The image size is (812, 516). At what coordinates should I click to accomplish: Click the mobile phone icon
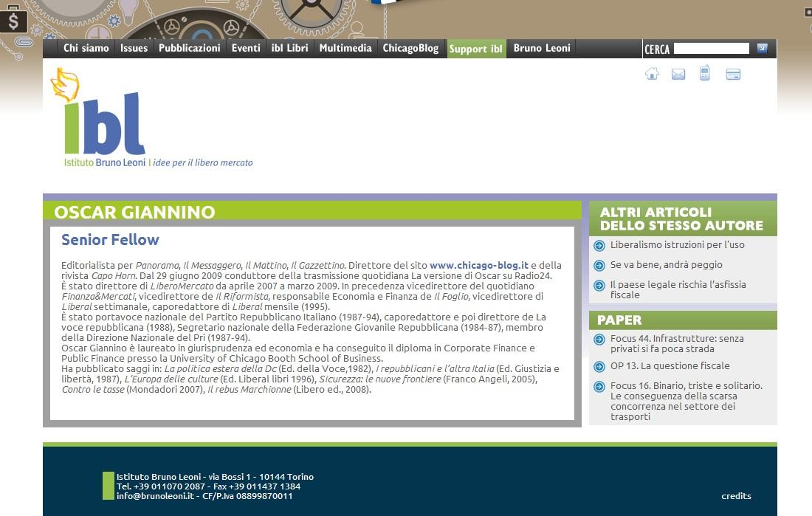705,73
